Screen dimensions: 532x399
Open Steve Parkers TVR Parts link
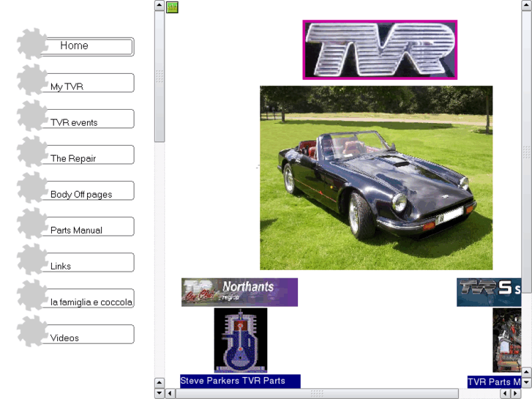click(x=240, y=381)
